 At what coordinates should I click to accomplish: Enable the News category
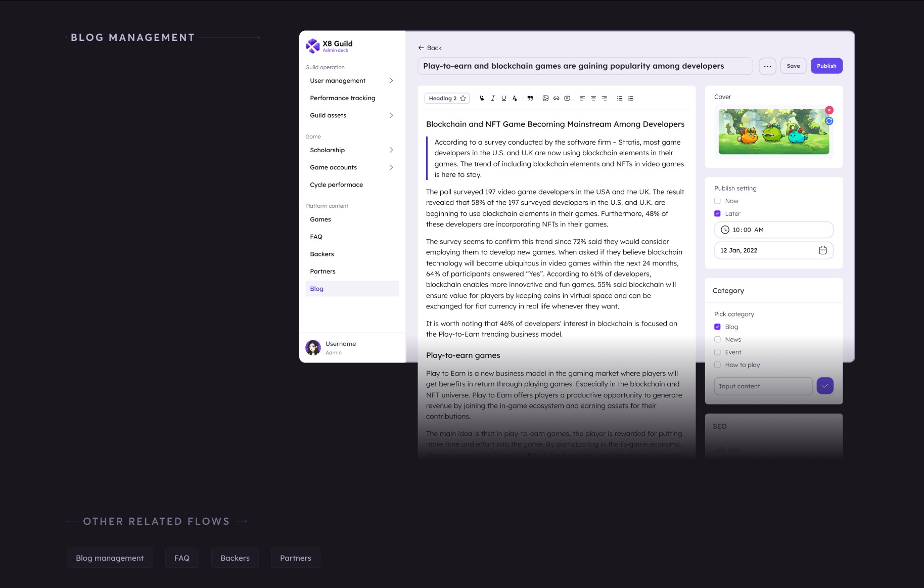[717, 339]
